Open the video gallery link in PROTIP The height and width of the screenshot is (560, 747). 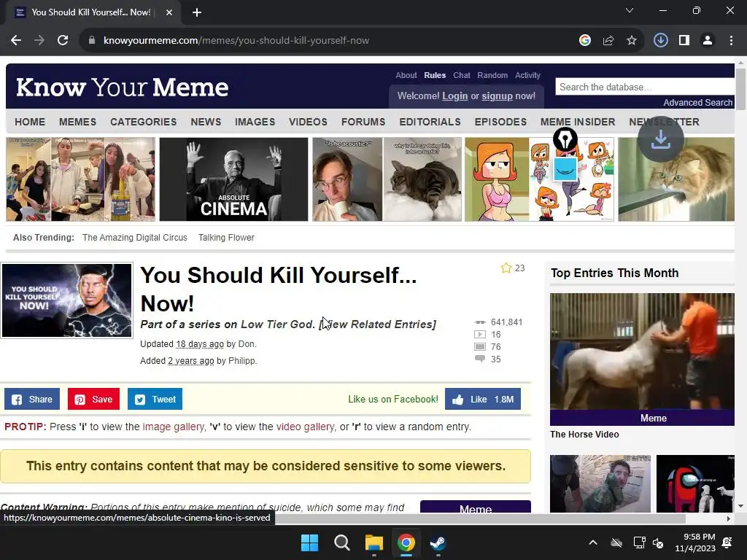pyautogui.click(x=305, y=427)
